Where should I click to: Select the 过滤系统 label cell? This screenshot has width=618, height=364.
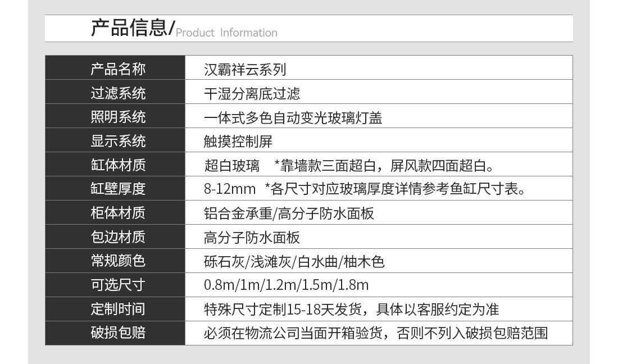(118, 93)
